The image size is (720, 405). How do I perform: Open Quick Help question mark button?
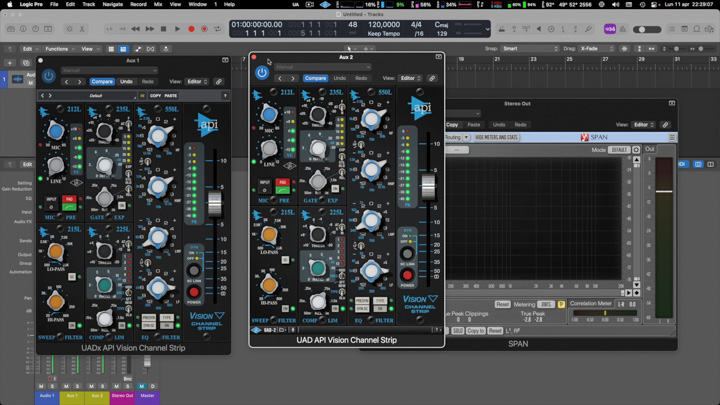[35, 29]
